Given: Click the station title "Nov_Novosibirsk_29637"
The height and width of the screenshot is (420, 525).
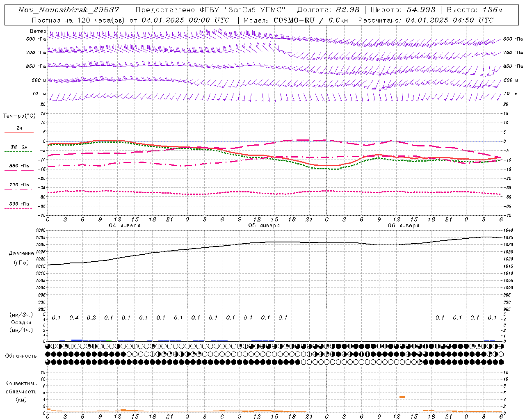Looking at the screenshot, I should click(x=68, y=10).
